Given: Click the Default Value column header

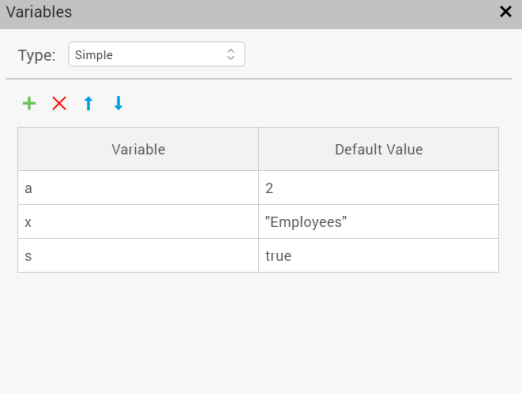Looking at the screenshot, I should click(379, 149).
